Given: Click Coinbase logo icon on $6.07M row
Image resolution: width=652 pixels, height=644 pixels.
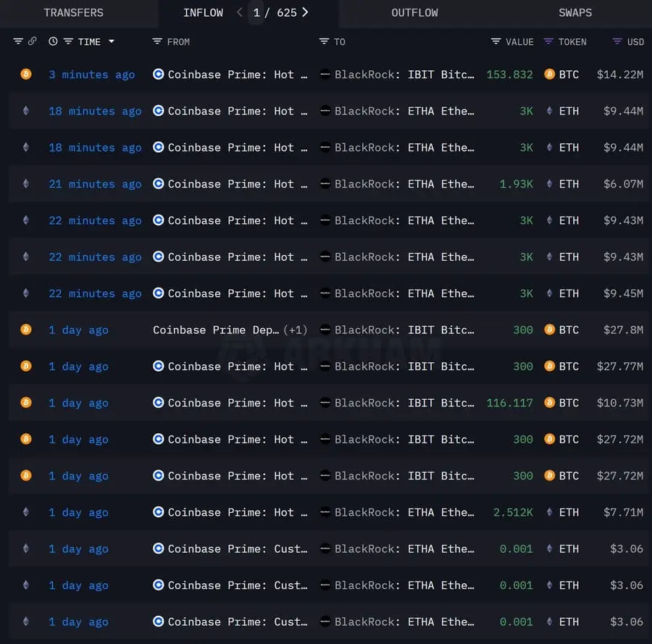Looking at the screenshot, I should (158, 184).
